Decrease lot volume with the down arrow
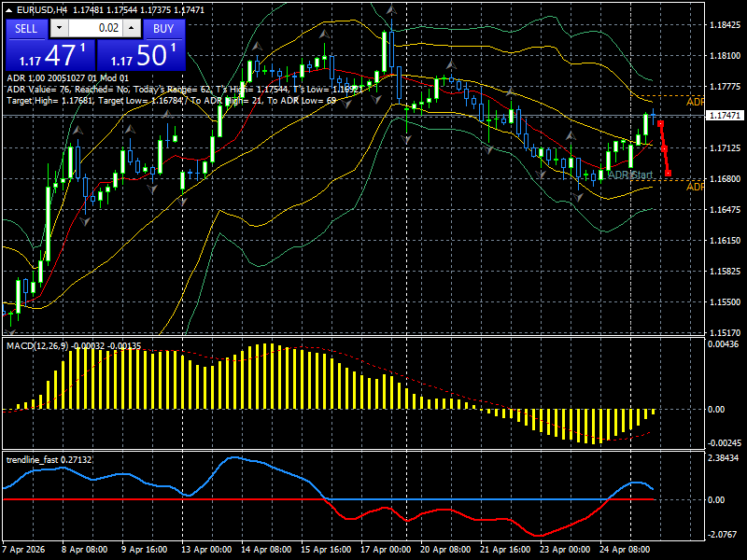Screen dimensions: 747x560 point(59,28)
